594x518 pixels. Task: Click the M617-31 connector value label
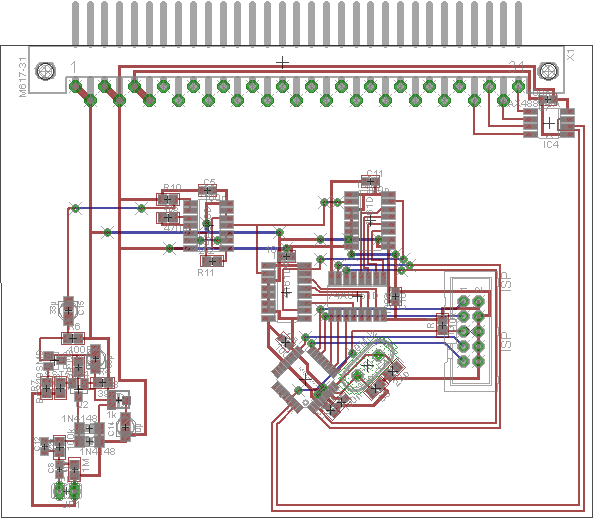pos(23,77)
